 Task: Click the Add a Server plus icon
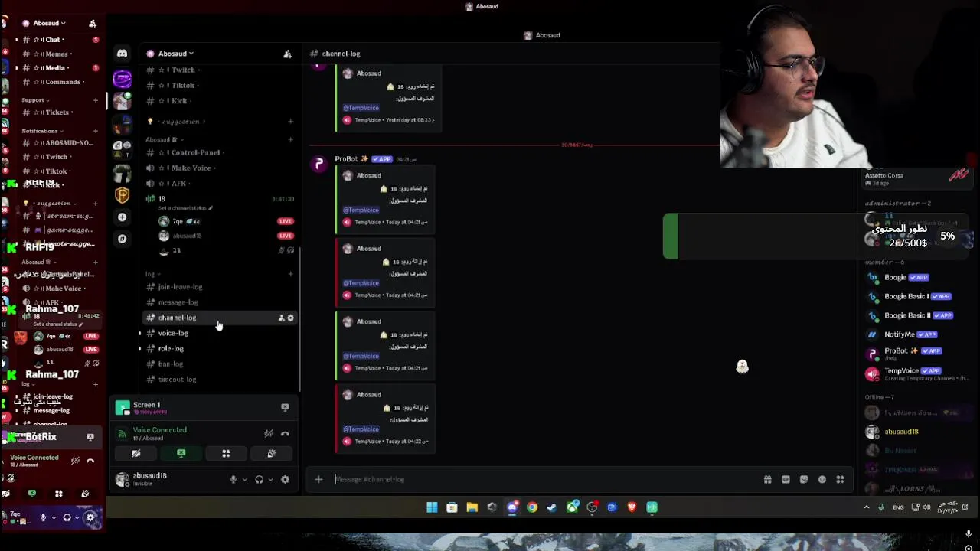[x=122, y=217]
